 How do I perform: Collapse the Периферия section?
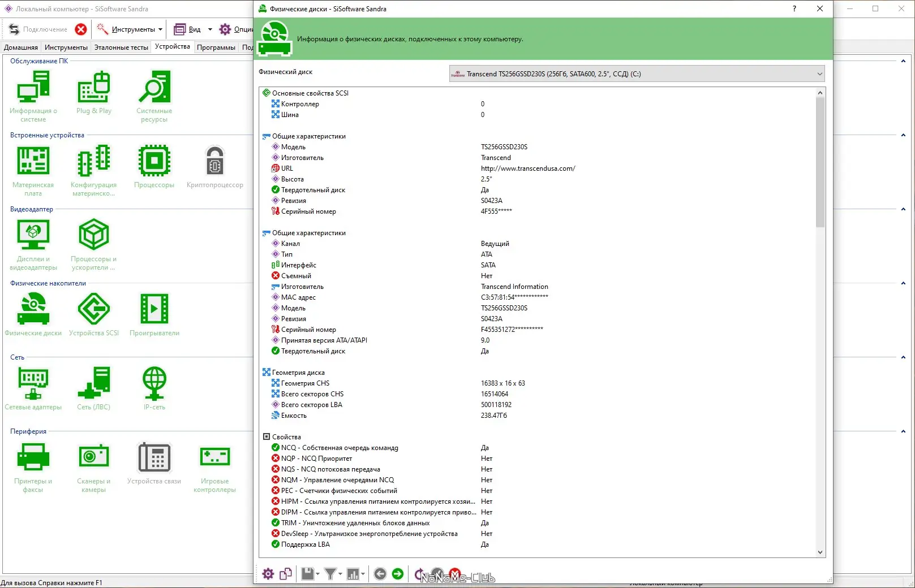point(903,431)
